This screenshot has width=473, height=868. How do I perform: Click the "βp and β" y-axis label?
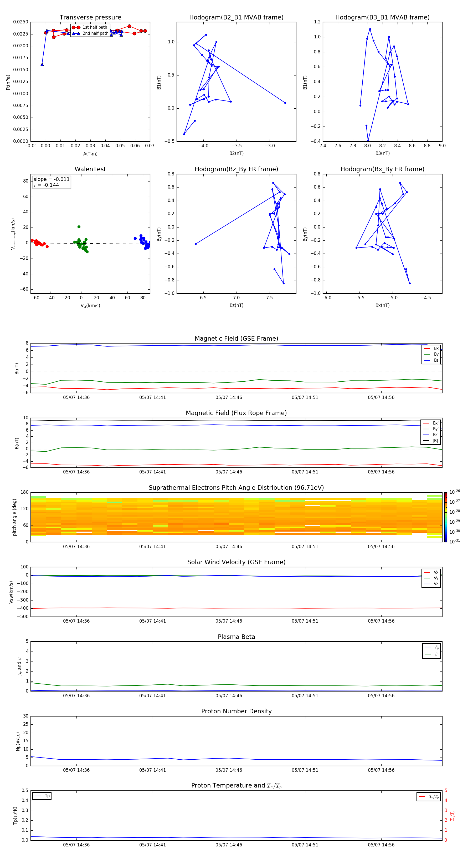(x=19, y=666)
